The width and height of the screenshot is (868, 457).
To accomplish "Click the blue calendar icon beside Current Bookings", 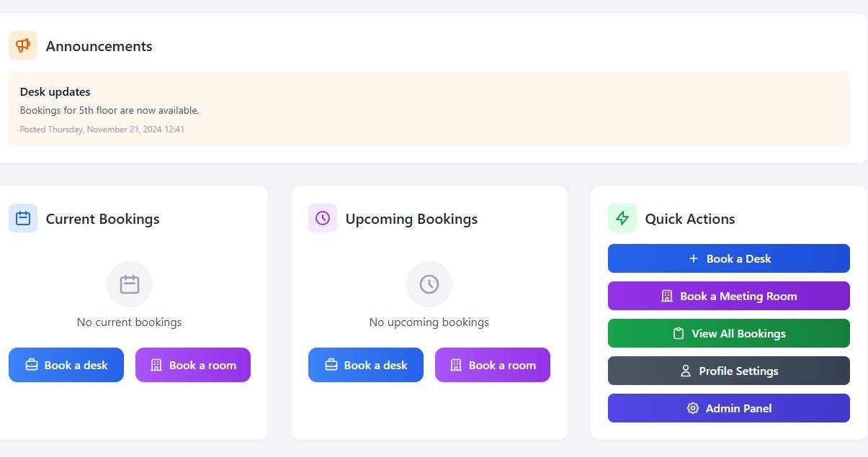I will click(23, 218).
